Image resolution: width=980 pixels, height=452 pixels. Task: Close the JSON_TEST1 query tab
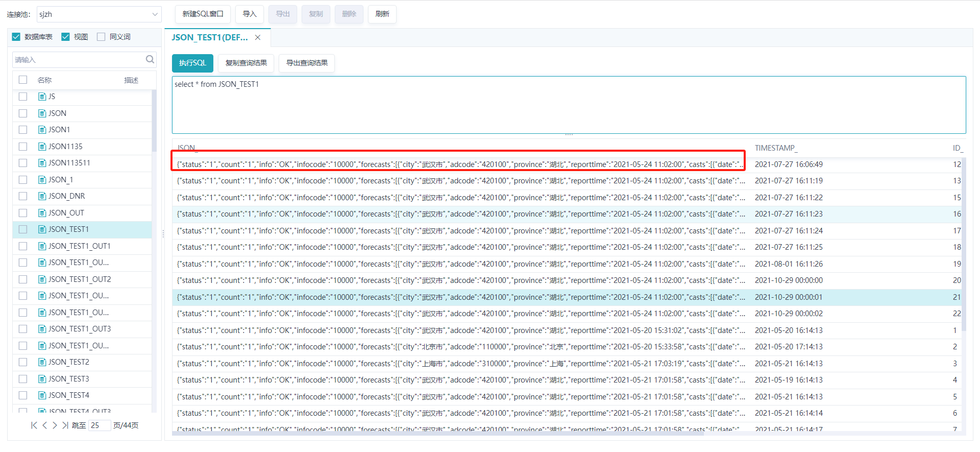tap(258, 37)
